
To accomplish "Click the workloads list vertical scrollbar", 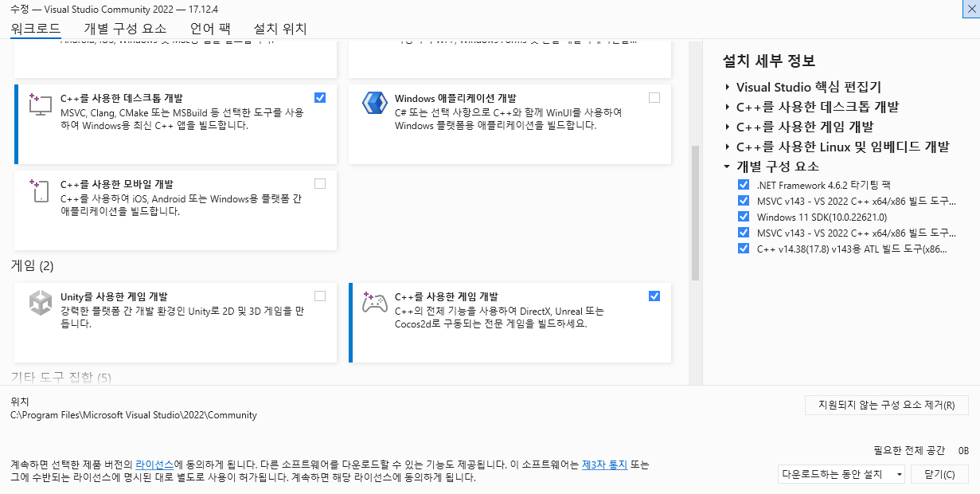I will [695, 213].
